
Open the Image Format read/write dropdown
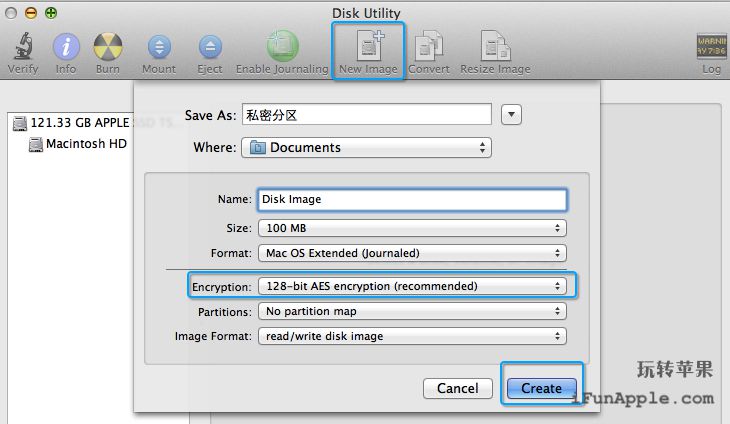pyautogui.click(x=412, y=336)
